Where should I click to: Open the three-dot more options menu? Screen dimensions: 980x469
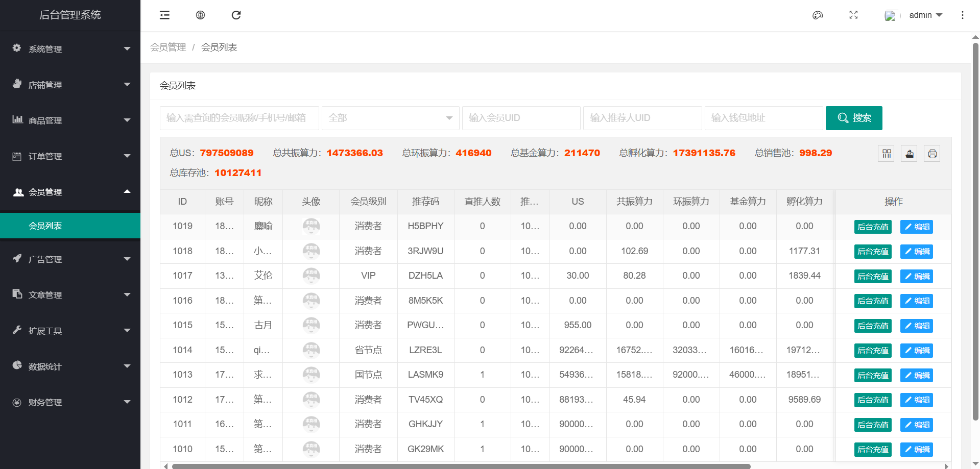click(x=962, y=15)
